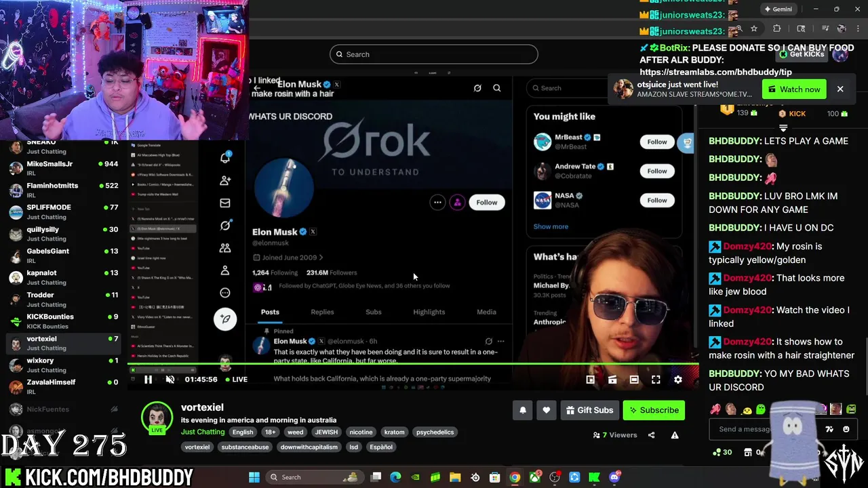Bookmark page with star icon

tap(754, 29)
